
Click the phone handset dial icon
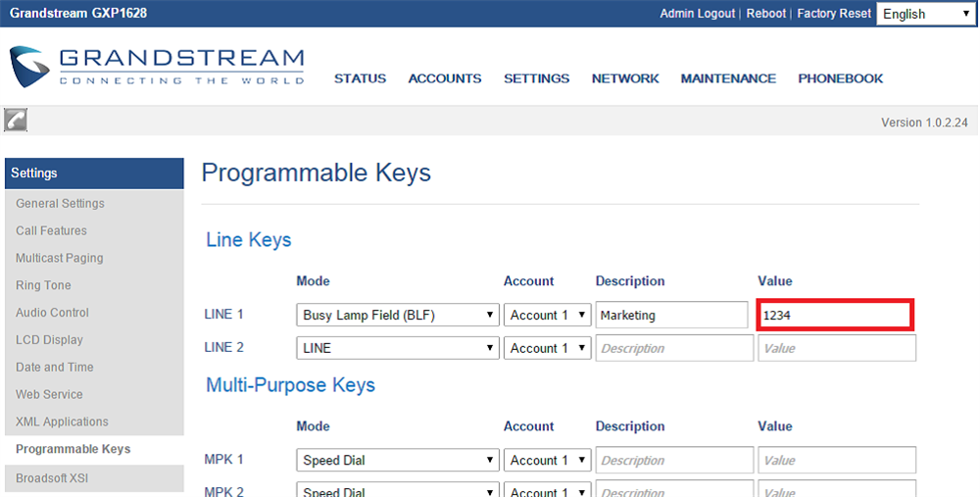pyautogui.click(x=16, y=120)
